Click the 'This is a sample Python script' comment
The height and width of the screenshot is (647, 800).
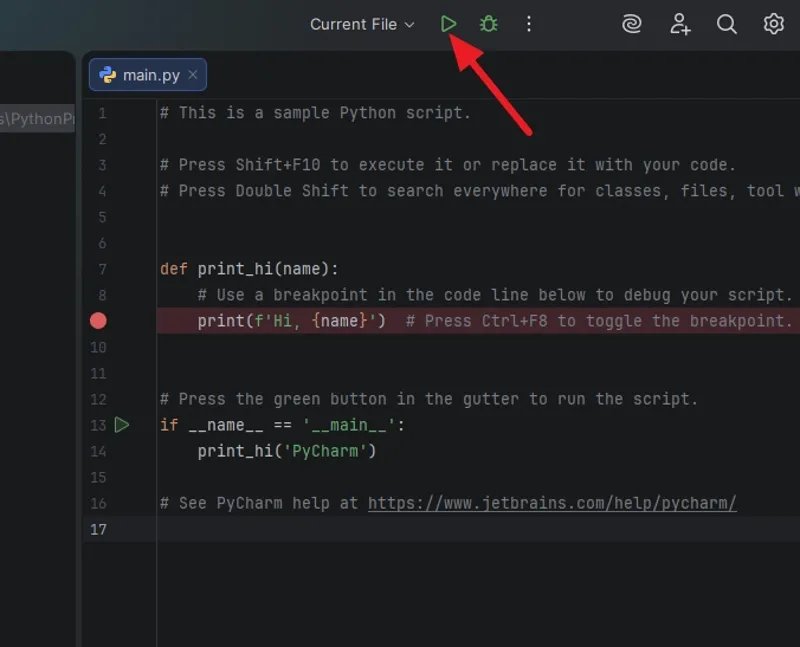coord(315,113)
